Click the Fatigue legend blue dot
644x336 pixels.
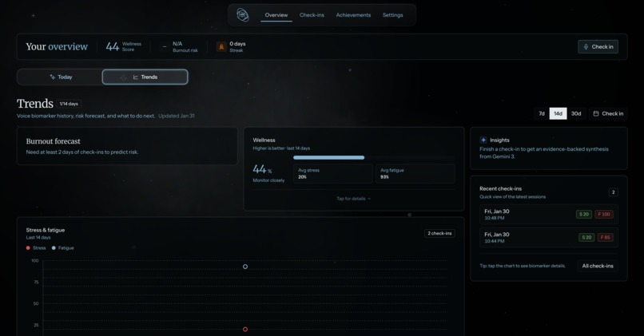[54, 247]
